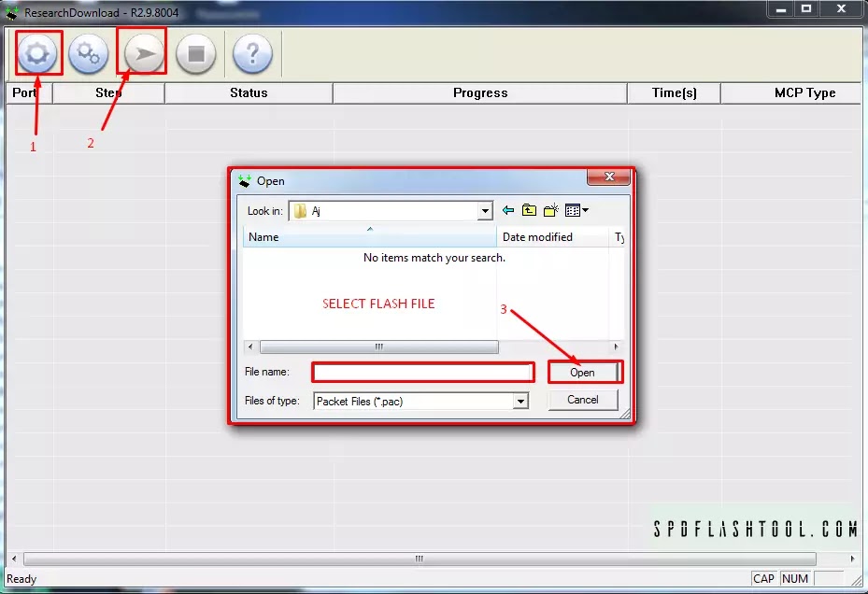
Task: Open the Settings double-gear icon
Action: pos(88,53)
